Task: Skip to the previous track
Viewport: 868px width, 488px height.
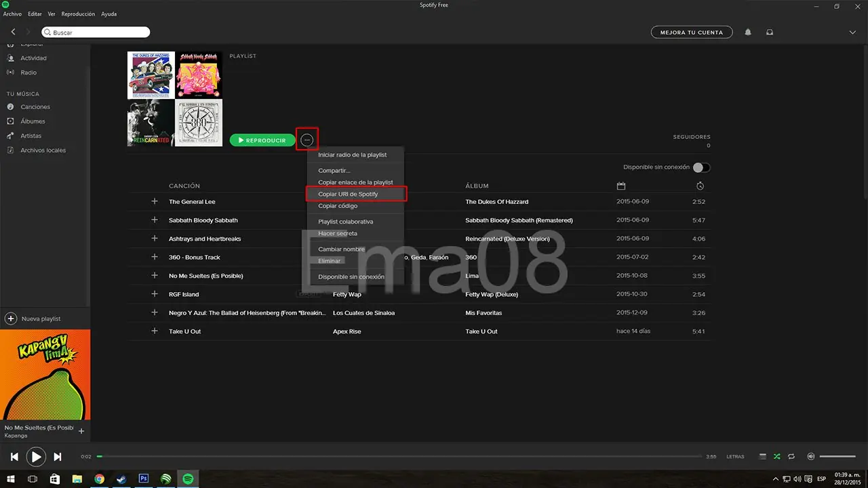Action: click(x=14, y=457)
